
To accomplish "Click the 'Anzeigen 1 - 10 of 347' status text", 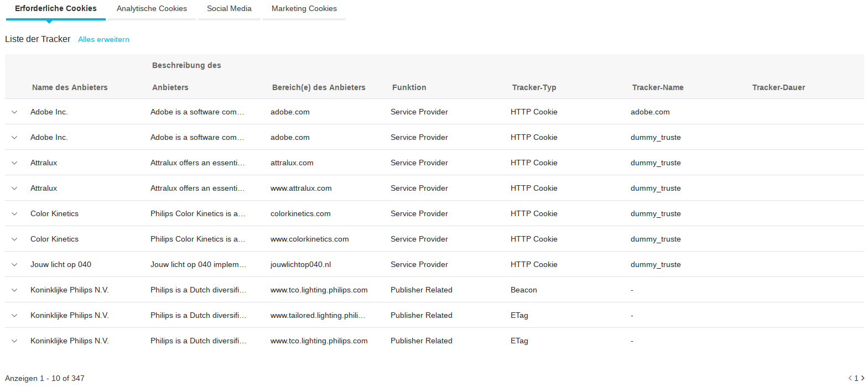I will pyautogui.click(x=45, y=379).
